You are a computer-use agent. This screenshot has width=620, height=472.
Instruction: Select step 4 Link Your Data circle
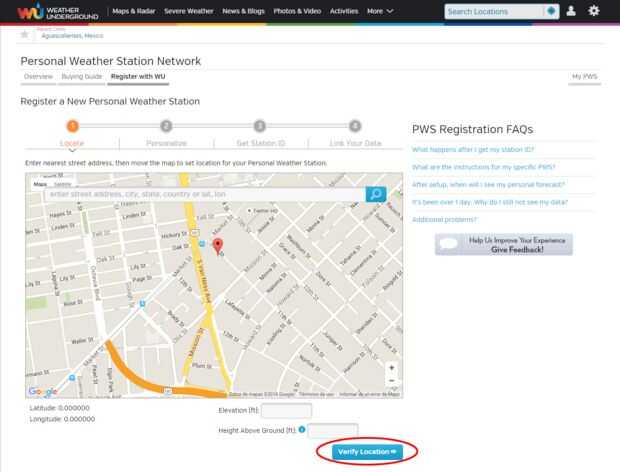(355, 126)
